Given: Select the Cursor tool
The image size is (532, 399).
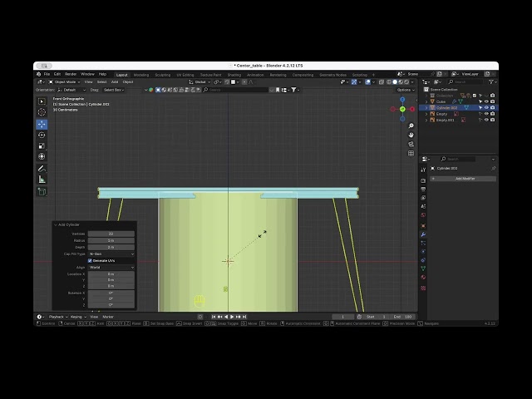Looking at the screenshot, I should click(x=42, y=112).
